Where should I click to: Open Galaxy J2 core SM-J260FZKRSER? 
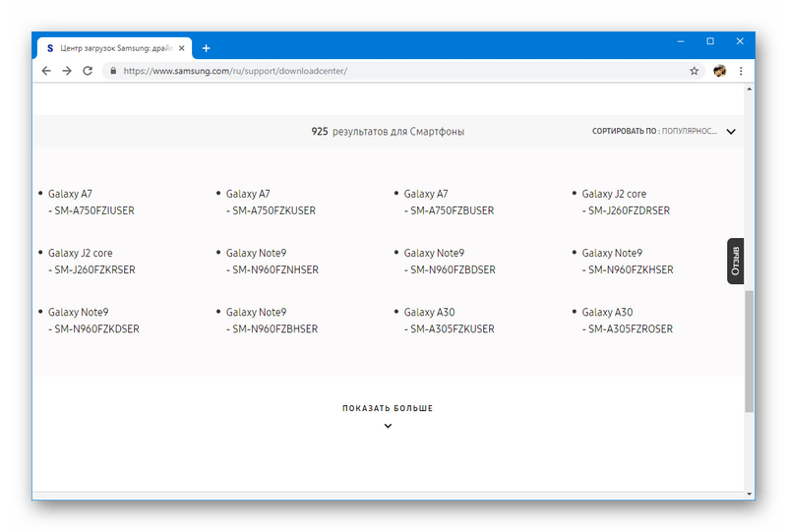click(x=91, y=262)
